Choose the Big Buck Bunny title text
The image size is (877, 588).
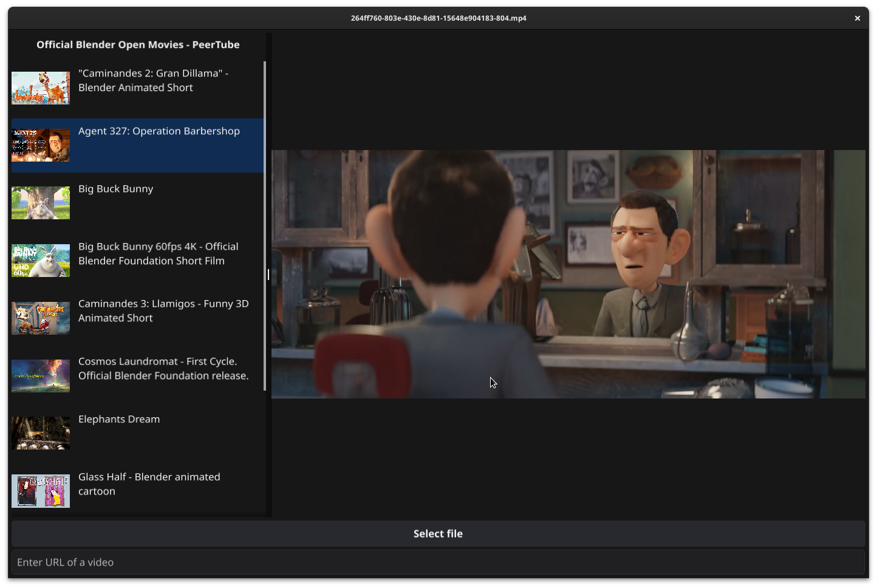(x=116, y=189)
